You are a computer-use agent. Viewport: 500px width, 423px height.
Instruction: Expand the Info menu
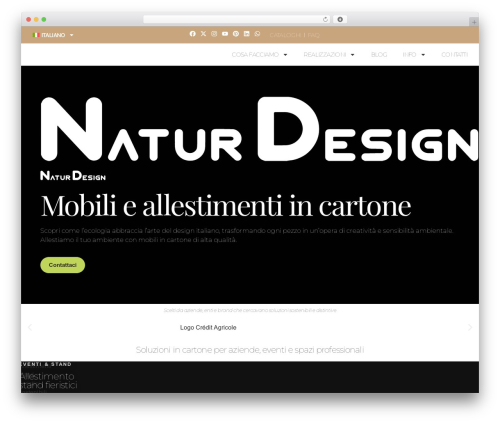(x=414, y=55)
